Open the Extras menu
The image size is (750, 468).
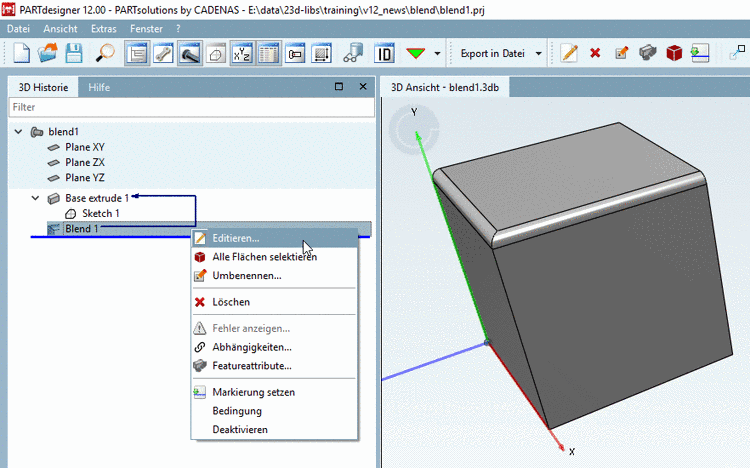tap(103, 29)
